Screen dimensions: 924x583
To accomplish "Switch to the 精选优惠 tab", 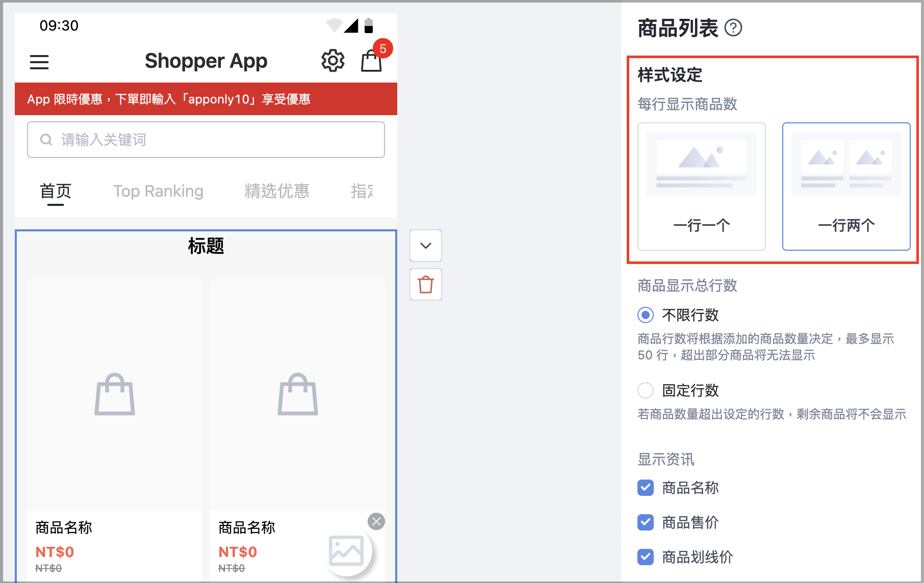I will [277, 191].
